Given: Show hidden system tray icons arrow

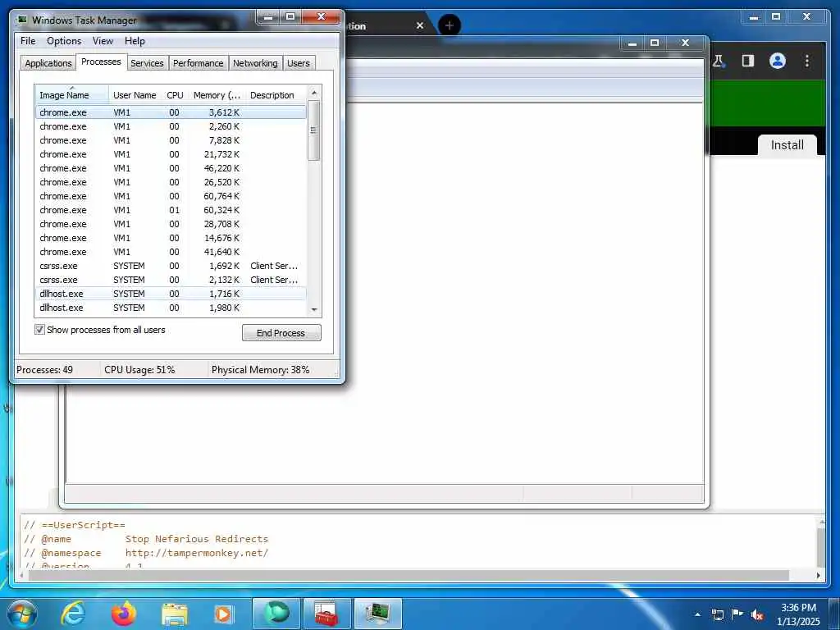Looking at the screenshot, I should point(697,614).
